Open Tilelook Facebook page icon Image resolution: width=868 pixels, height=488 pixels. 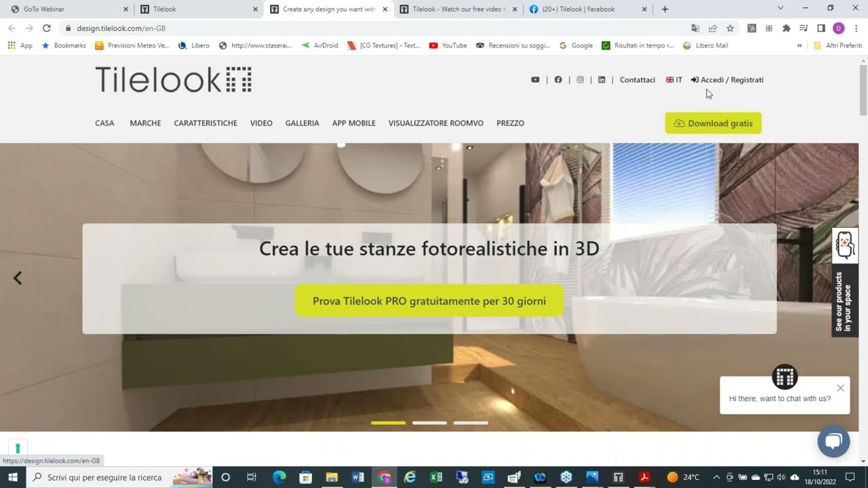pyautogui.click(x=558, y=80)
